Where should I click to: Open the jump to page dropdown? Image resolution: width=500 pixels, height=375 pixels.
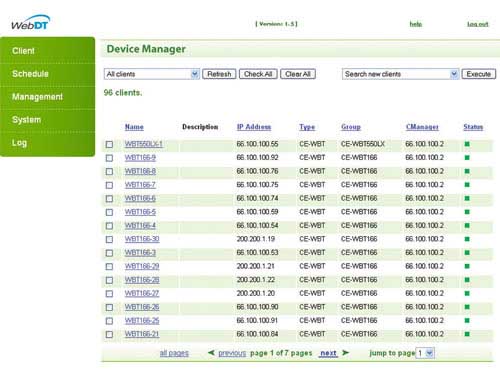[x=425, y=353]
